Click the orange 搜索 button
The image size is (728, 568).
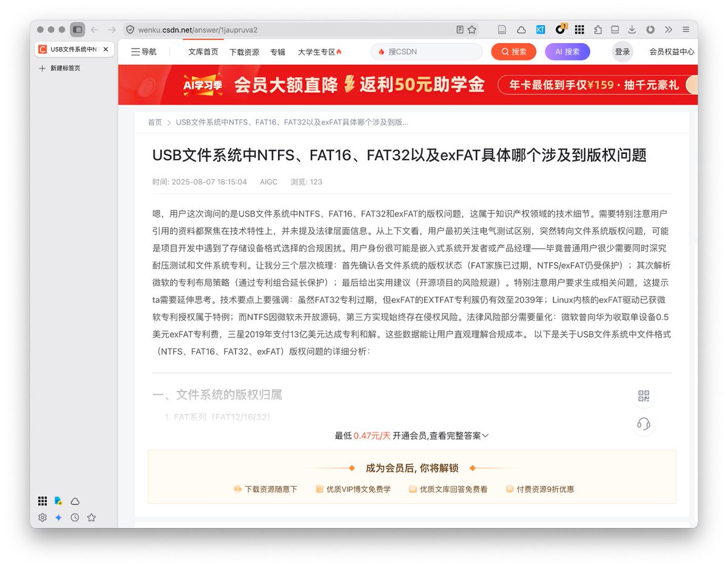tap(514, 52)
